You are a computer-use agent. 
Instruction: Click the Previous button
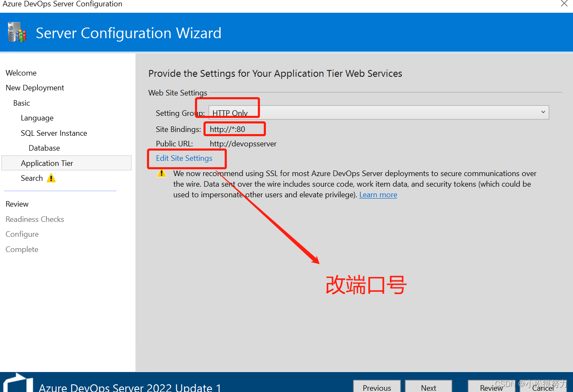point(377,386)
